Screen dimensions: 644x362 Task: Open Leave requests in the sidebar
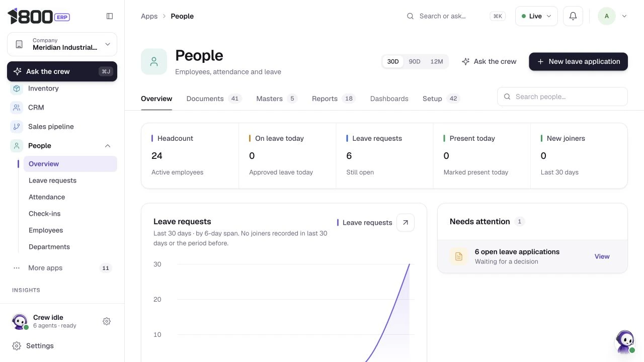(x=70, y=180)
